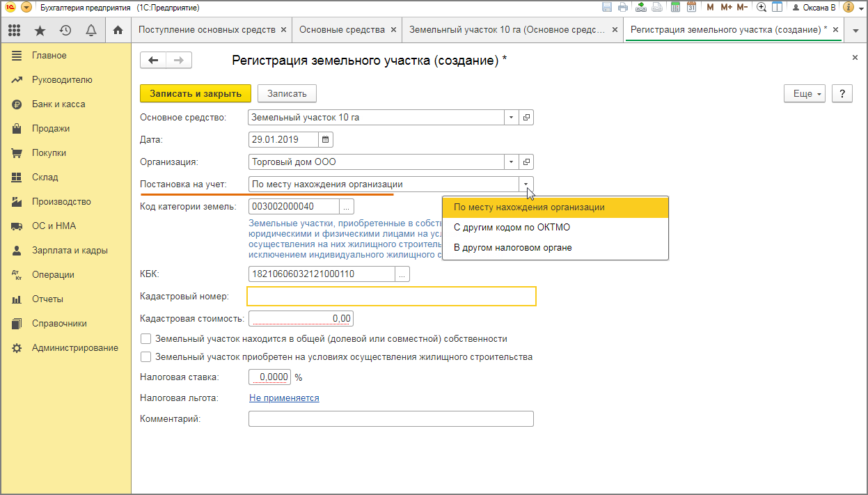Expand the Организация dropdown arrow
The height and width of the screenshot is (495, 868).
pos(512,162)
